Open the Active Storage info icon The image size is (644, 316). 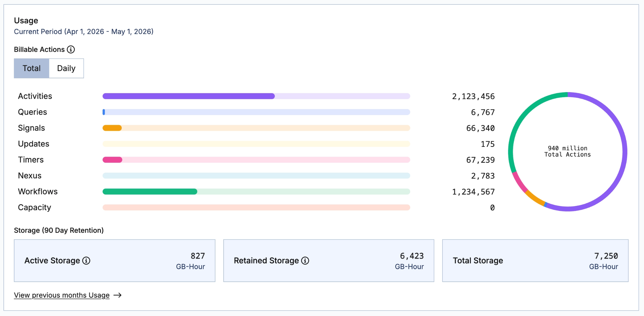[86, 261]
